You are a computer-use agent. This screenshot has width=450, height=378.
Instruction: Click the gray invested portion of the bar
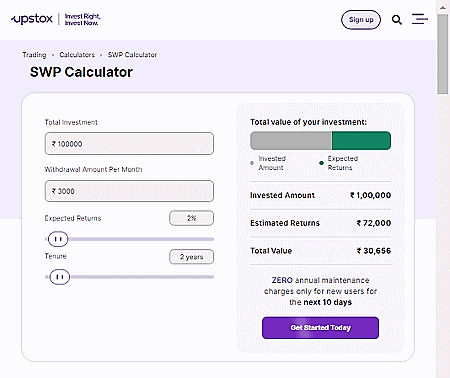point(291,140)
